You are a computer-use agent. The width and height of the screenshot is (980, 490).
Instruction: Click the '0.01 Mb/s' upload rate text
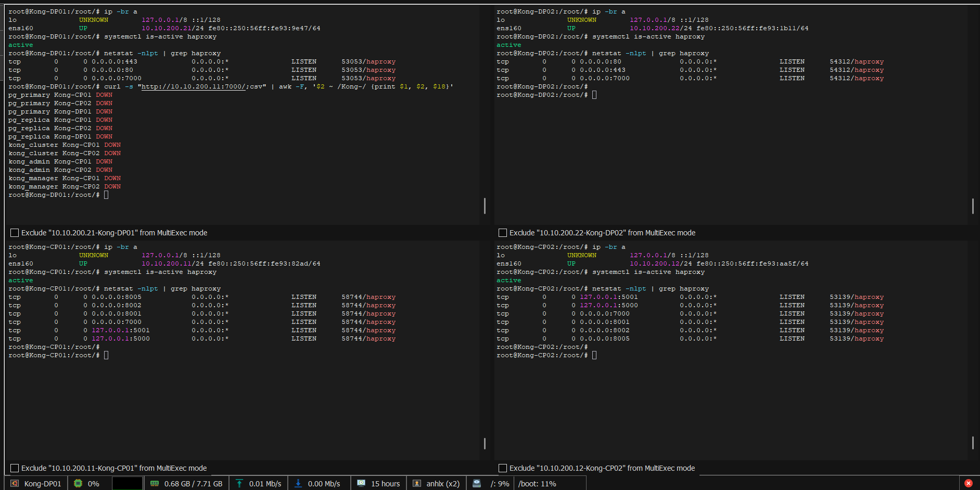click(265, 484)
